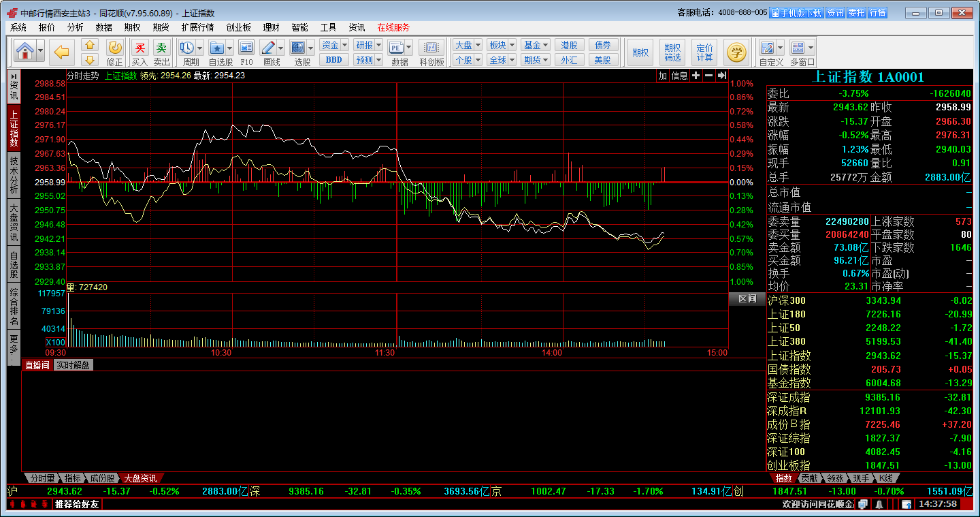The width and height of the screenshot is (980, 517).
Task: Toggle the 加 overlay button on chart
Action: pyautogui.click(x=662, y=76)
